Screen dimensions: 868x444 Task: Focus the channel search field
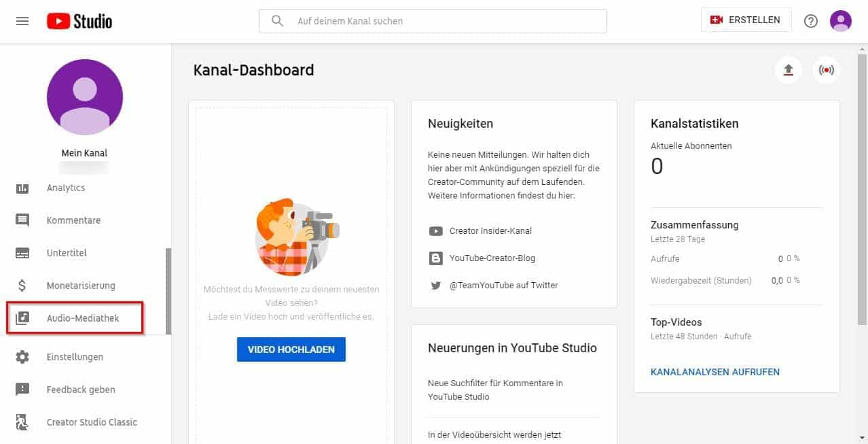tap(433, 21)
